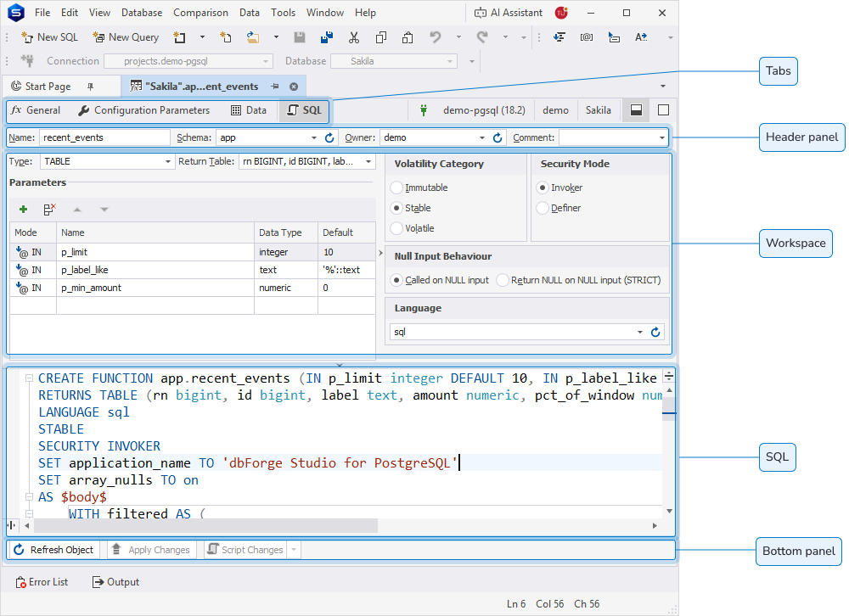Open the Database menu
This screenshot has width=849, height=616.
tap(142, 13)
